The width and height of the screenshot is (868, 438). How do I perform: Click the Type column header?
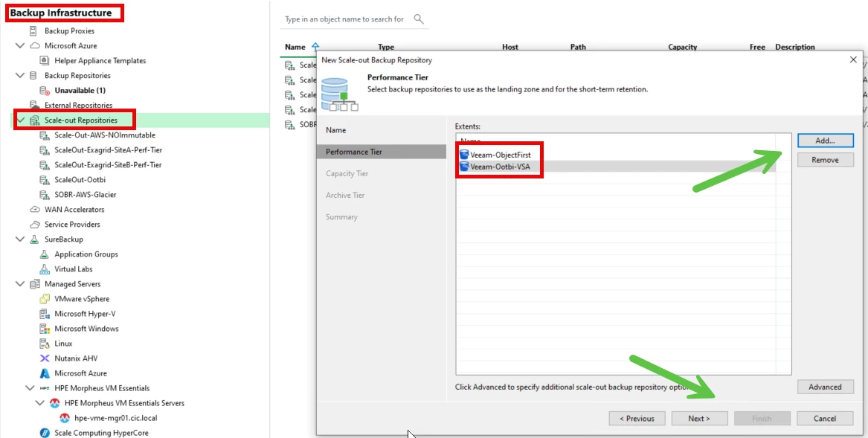coord(386,47)
